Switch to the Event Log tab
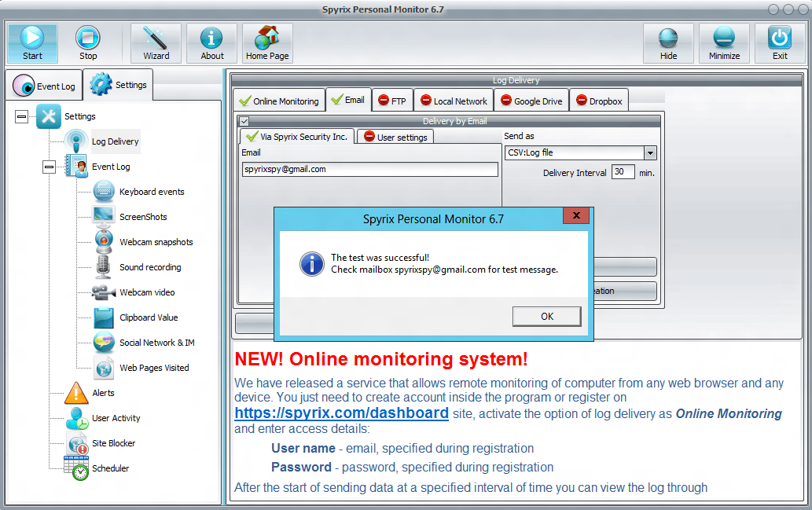Viewport: 812px width, 510px height. pyautogui.click(x=45, y=86)
